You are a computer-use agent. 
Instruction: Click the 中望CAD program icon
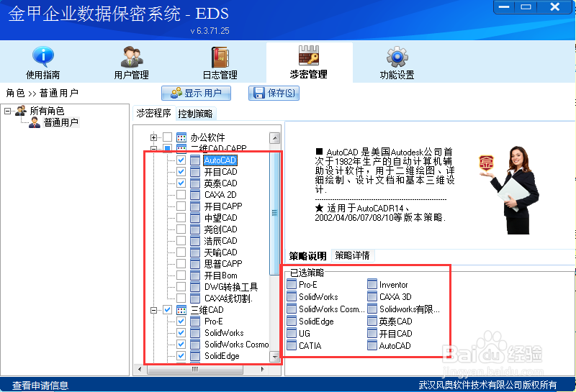pos(195,218)
